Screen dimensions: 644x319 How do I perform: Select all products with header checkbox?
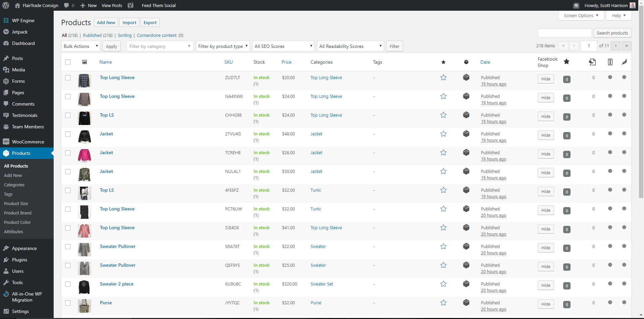(x=68, y=62)
